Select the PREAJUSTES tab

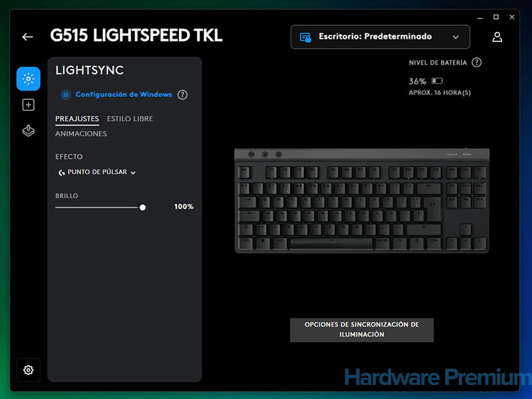pyautogui.click(x=77, y=119)
